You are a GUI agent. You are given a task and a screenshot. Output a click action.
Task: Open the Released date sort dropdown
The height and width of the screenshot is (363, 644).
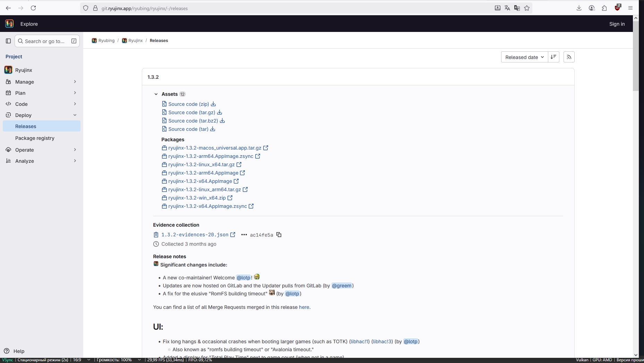click(x=524, y=57)
